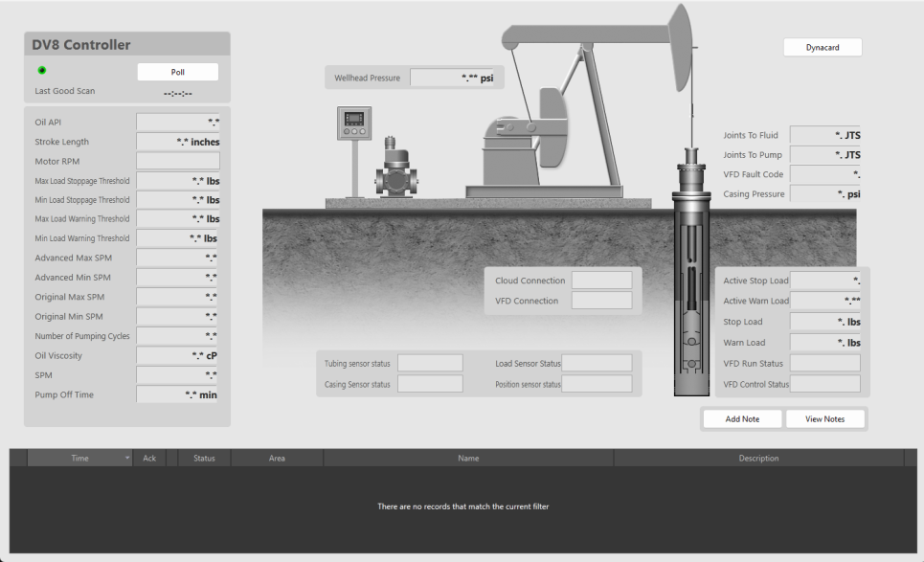
Task: Click the green Last Good Scan indicator
Action: [x=40, y=71]
